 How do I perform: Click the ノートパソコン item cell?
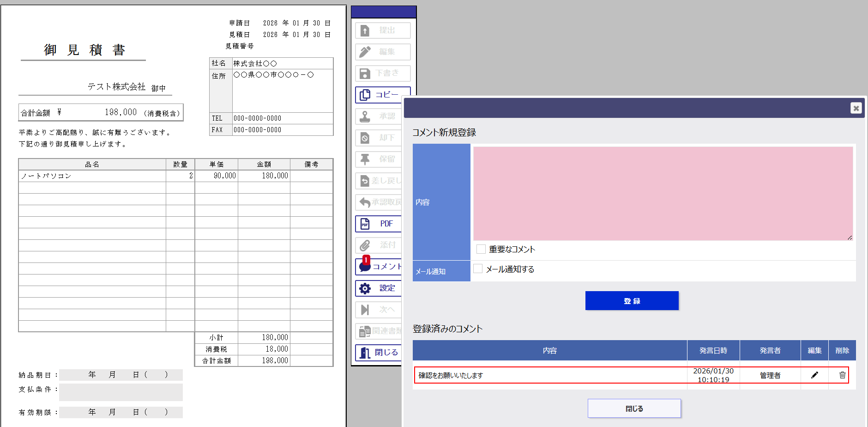(92, 176)
